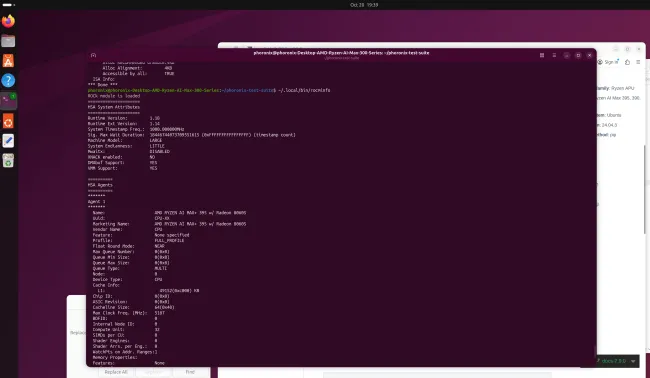Open Firefox from the Ubuntu dock
The width and height of the screenshot is (650, 378).
point(8,21)
